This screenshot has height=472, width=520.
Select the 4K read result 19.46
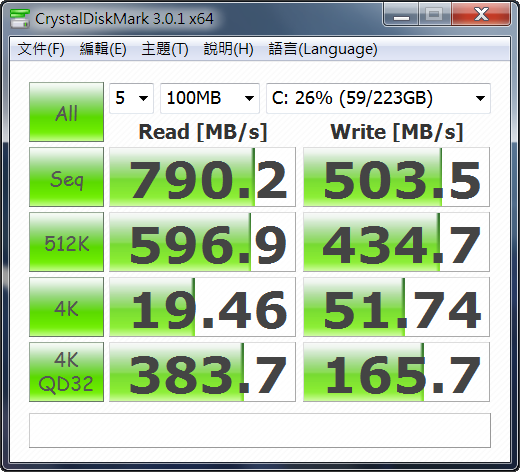click(x=202, y=307)
